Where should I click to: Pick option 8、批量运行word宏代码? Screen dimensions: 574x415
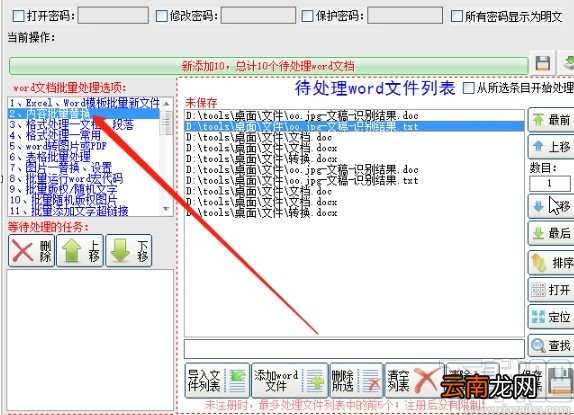point(84,179)
